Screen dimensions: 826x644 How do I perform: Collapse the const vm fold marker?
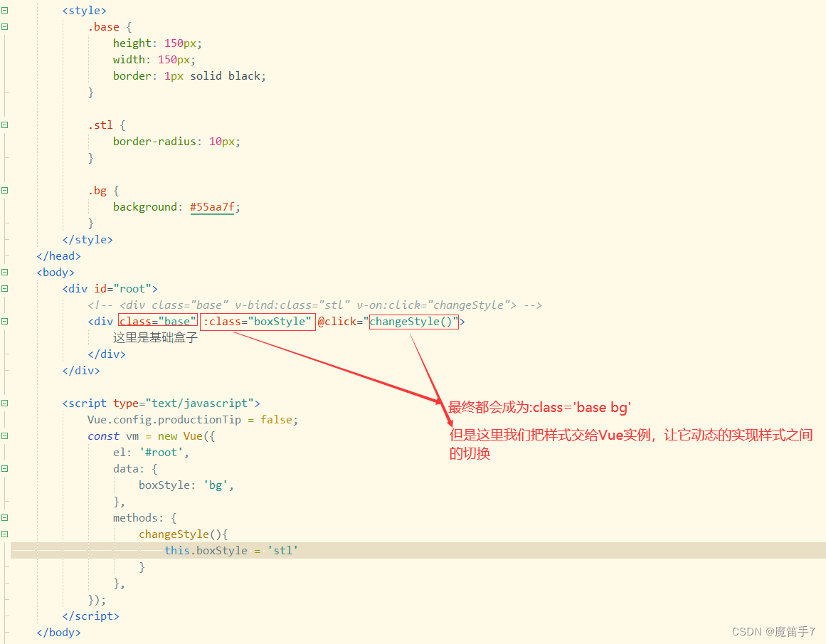tap(5, 436)
